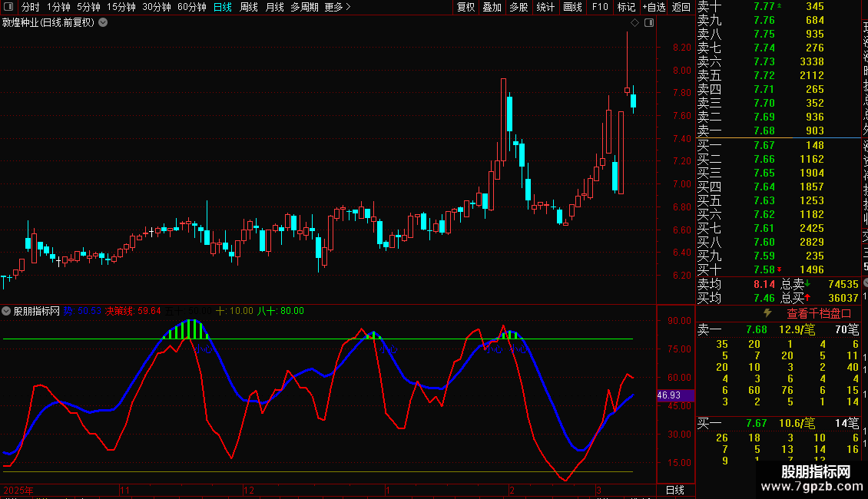Switch to the 60分钟 period tab
The image size is (868, 499).
pyautogui.click(x=191, y=7)
